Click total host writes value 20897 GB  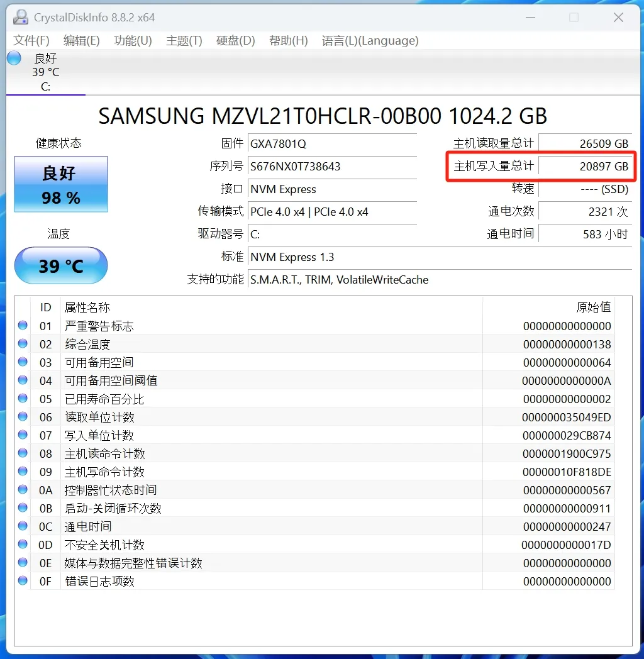(585, 167)
